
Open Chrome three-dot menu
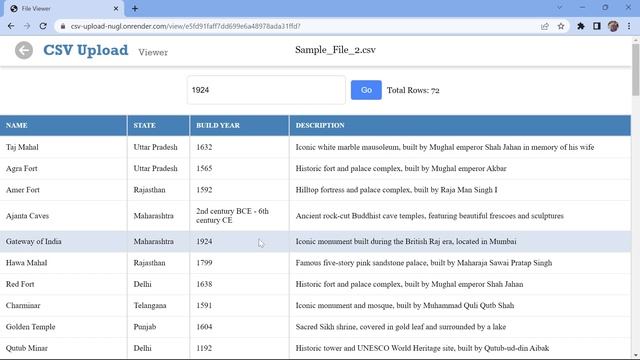(x=629, y=26)
